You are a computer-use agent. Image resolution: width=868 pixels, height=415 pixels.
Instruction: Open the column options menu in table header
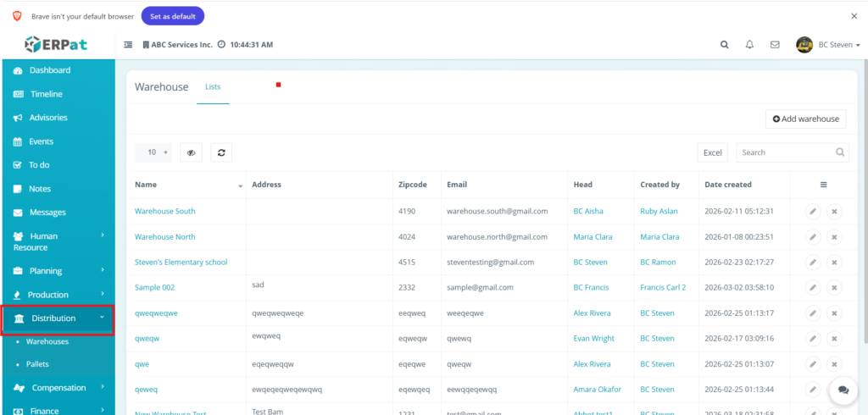[823, 185]
